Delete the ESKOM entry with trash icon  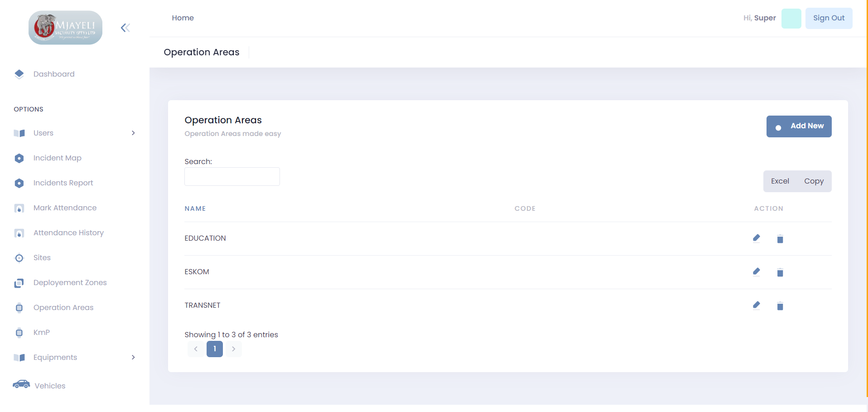[780, 272]
